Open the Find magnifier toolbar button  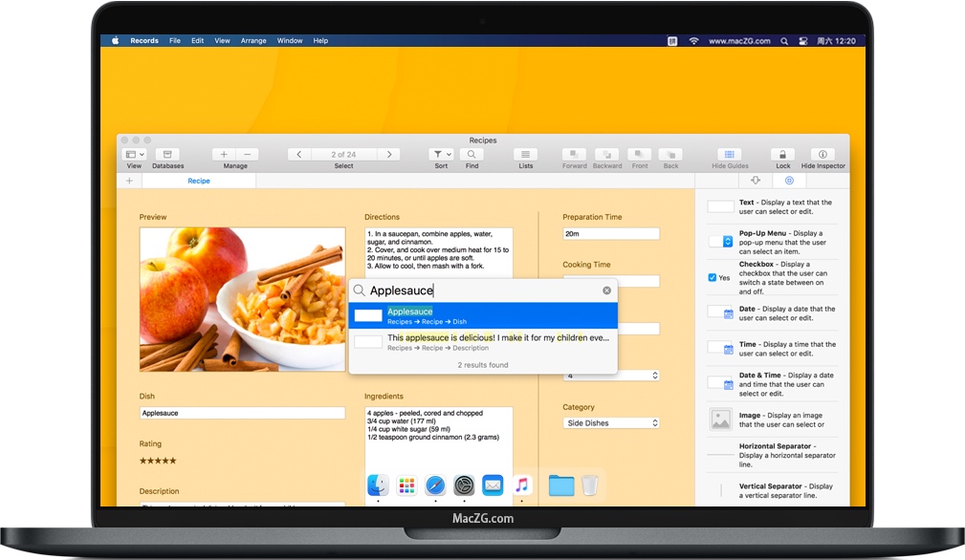(472, 154)
